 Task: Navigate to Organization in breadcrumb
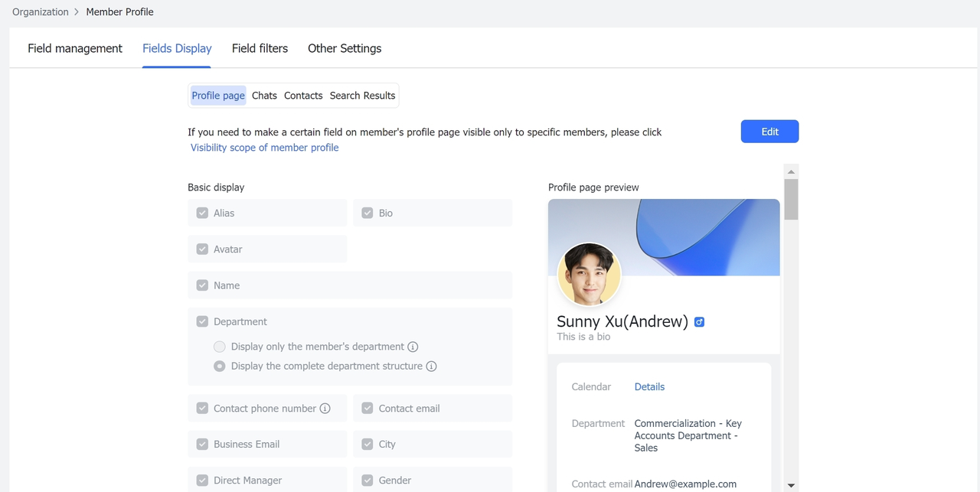tap(41, 12)
